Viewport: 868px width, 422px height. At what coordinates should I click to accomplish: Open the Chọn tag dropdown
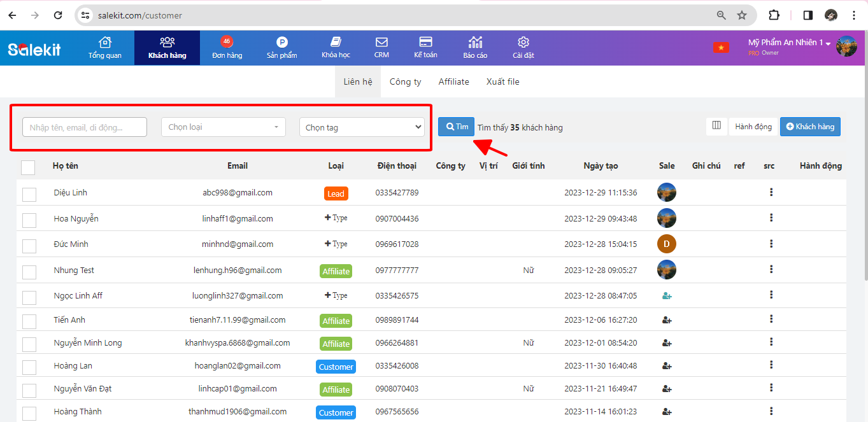tap(362, 127)
